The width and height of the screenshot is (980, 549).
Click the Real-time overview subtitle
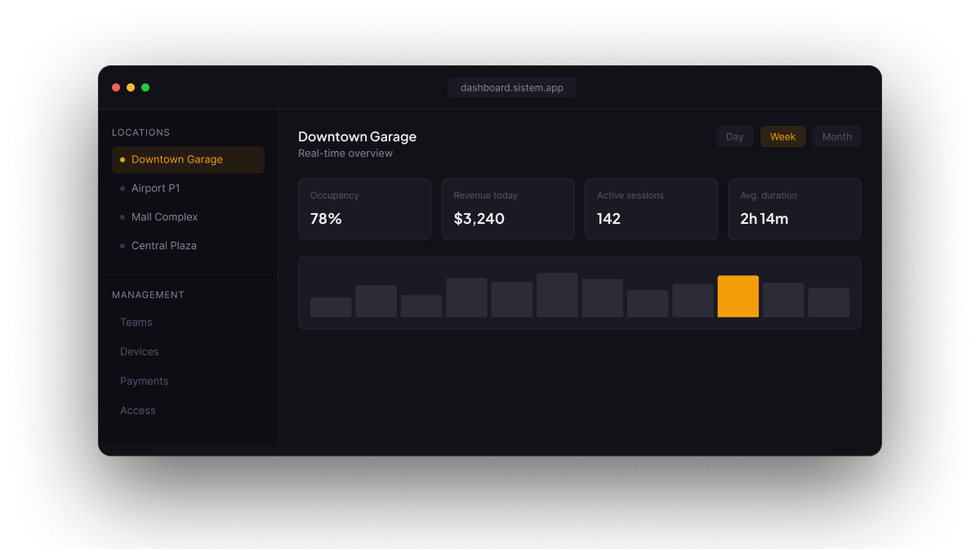[345, 154]
